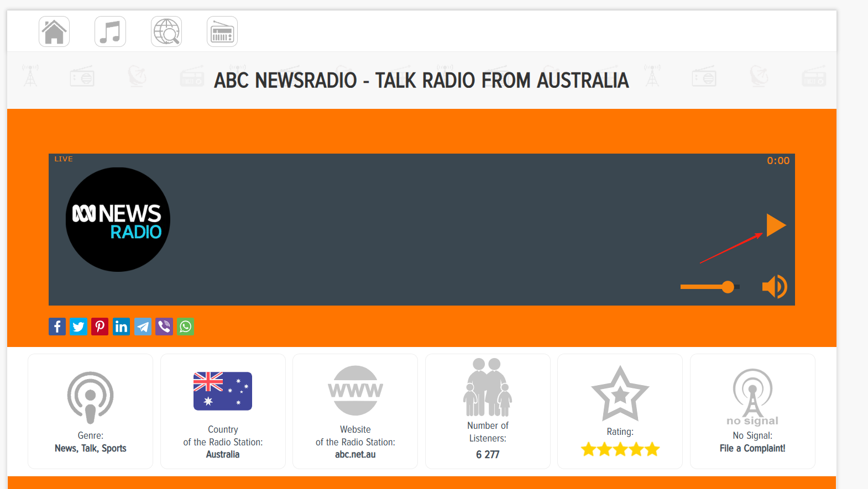Open the globe search icon
868x489 pixels.
pyautogui.click(x=166, y=31)
